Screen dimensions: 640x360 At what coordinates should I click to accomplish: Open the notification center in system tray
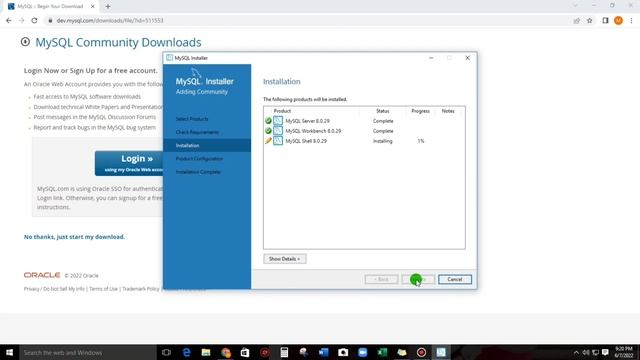[x=605, y=353]
